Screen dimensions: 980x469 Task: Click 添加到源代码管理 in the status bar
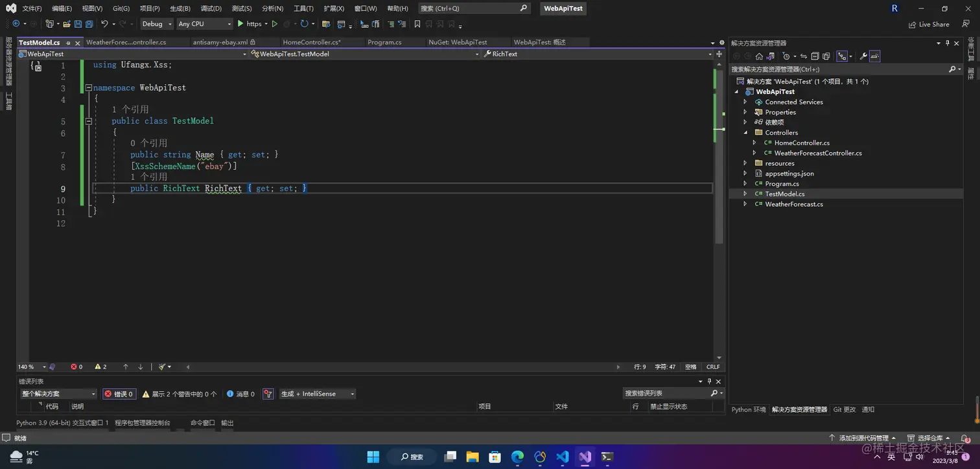click(x=863, y=438)
